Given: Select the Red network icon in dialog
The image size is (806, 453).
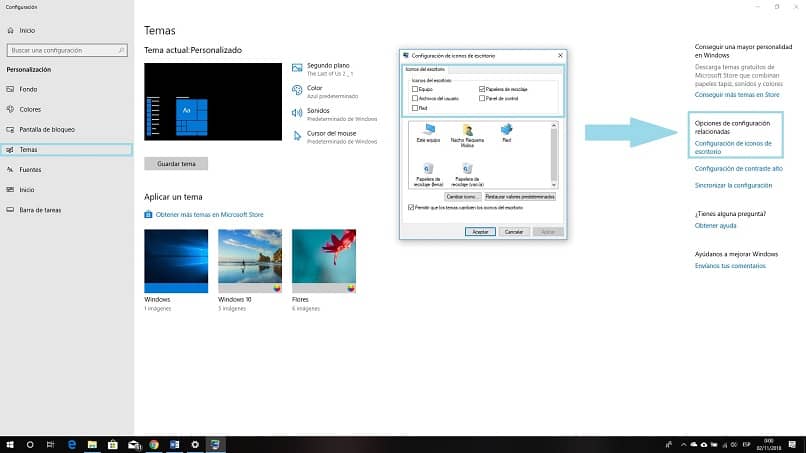Looking at the screenshot, I should coord(506,132).
